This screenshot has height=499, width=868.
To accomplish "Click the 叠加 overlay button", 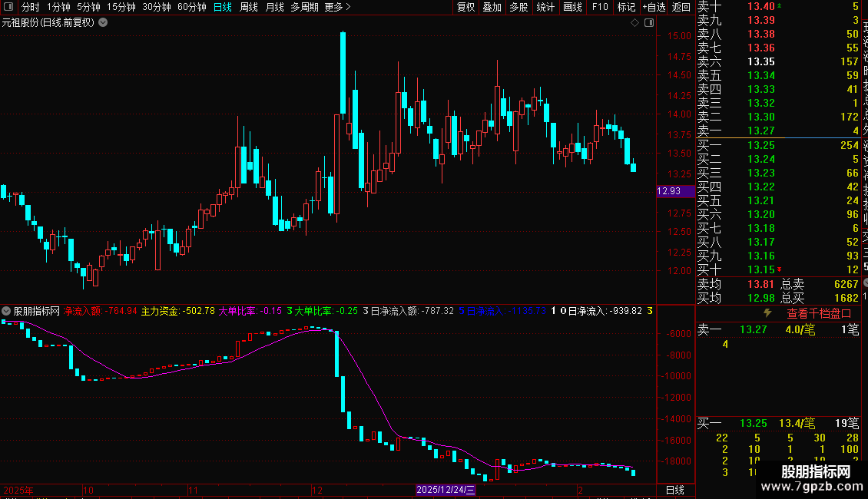I will (x=492, y=7).
